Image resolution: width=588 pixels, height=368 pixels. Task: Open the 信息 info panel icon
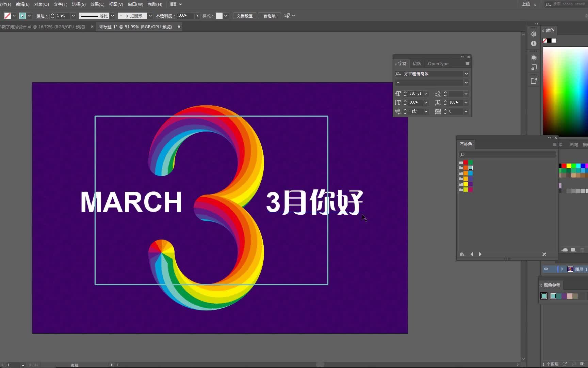point(534,44)
